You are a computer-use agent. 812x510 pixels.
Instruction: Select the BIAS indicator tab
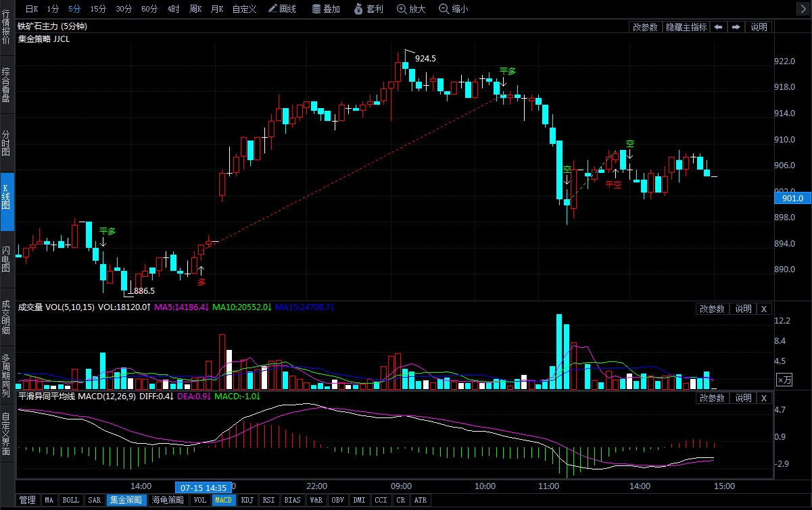pos(293,501)
